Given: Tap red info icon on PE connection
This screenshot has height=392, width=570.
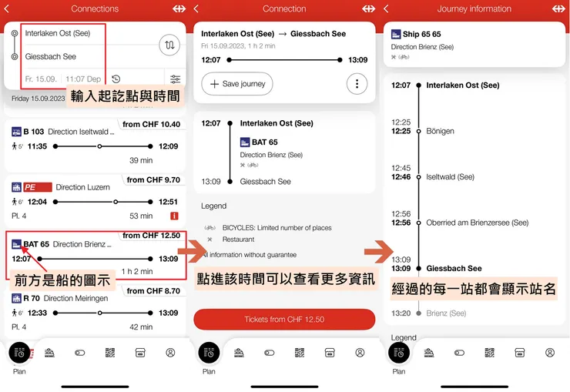Looking at the screenshot, I should click(175, 216).
